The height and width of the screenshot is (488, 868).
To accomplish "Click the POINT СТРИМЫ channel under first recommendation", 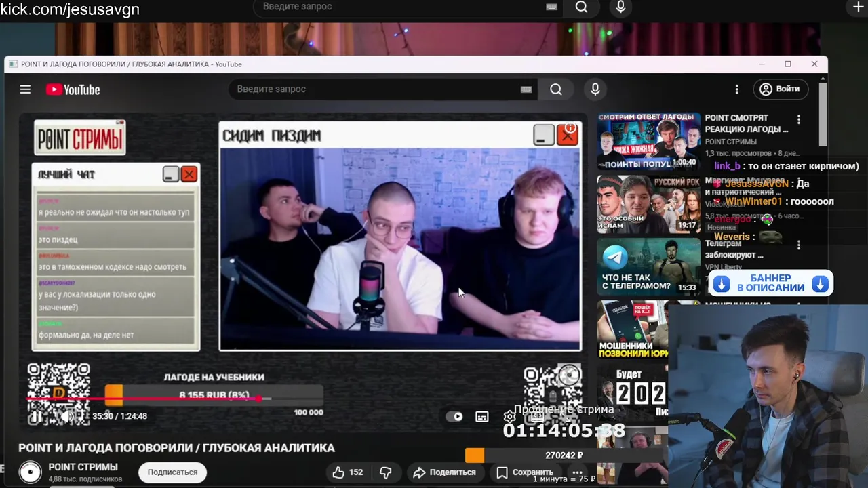I will tap(731, 142).
